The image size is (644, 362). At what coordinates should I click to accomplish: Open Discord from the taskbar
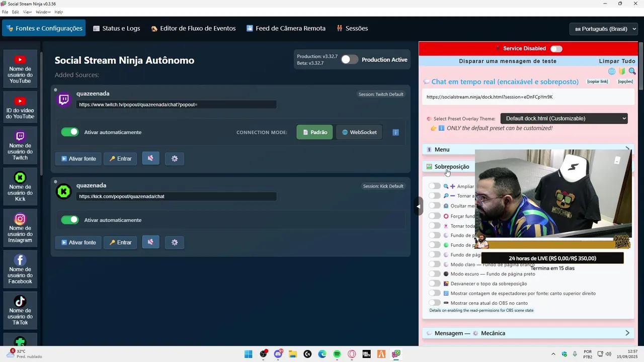278,354
